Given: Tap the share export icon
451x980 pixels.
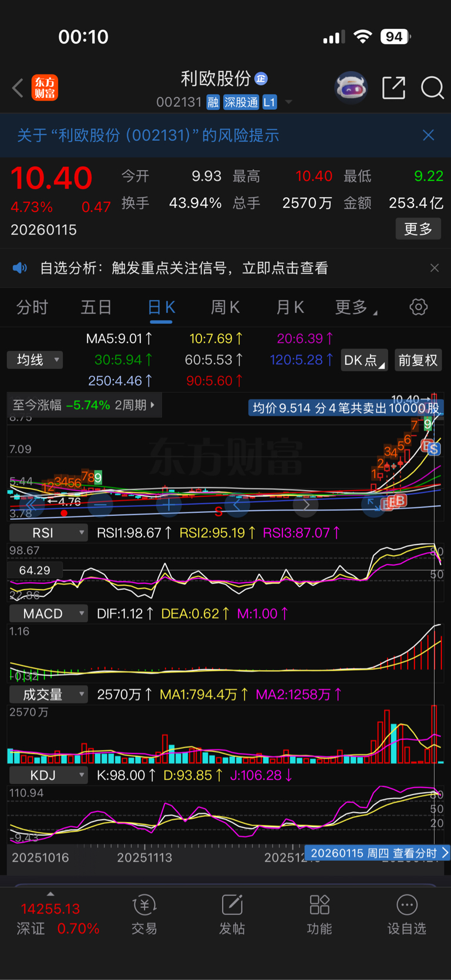Looking at the screenshot, I should pyautogui.click(x=394, y=88).
